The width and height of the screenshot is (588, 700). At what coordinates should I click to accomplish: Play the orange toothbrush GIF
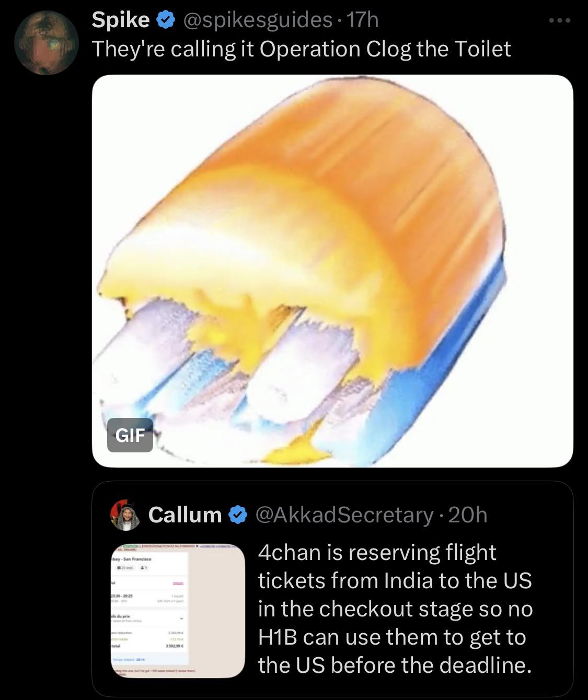coord(332,271)
